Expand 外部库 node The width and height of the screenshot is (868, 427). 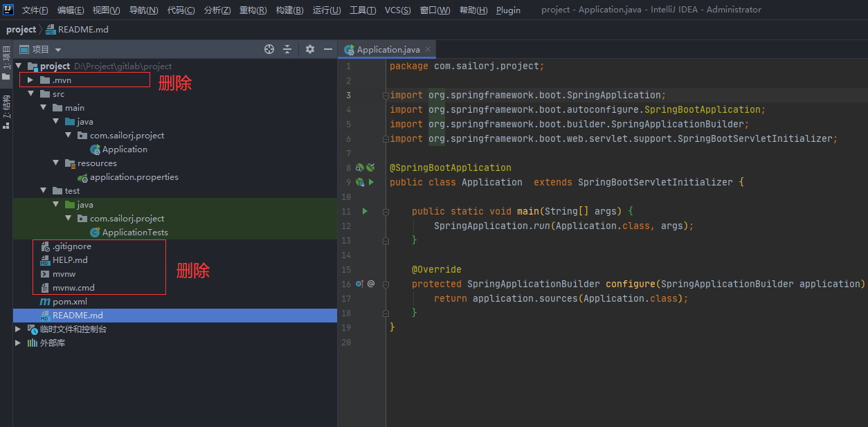click(19, 343)
